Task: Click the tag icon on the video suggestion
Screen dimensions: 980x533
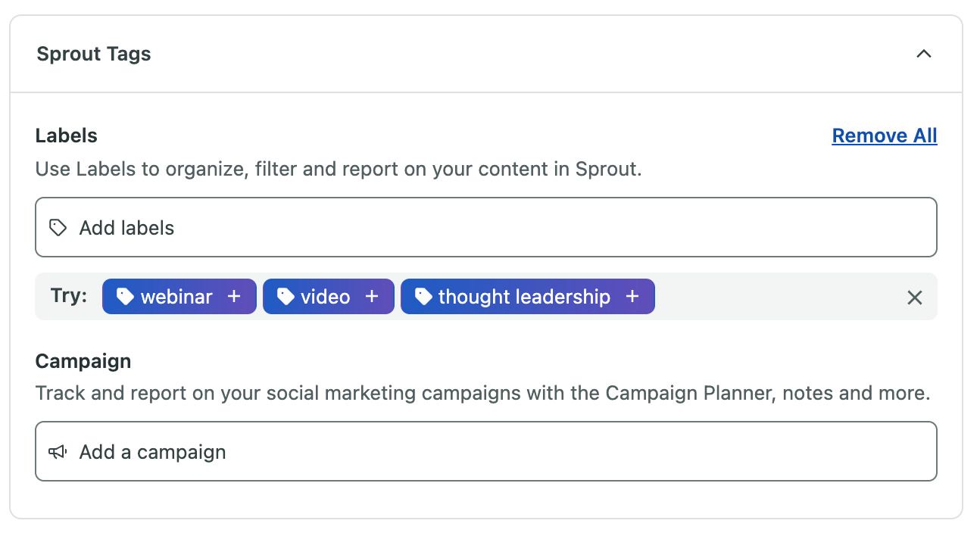Action: click(286, 296)
